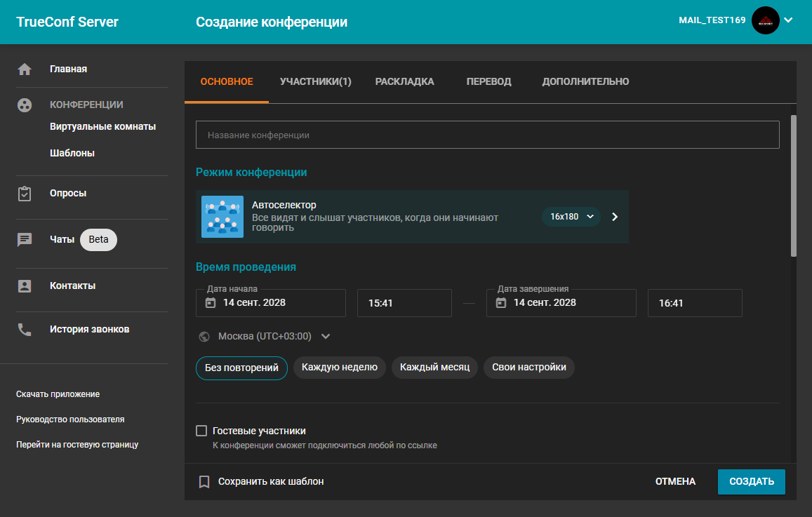The height and width of the screenshot is (517, 812).
Task: Click the bookmark save-as-template icon
Action: coord(204,482)
